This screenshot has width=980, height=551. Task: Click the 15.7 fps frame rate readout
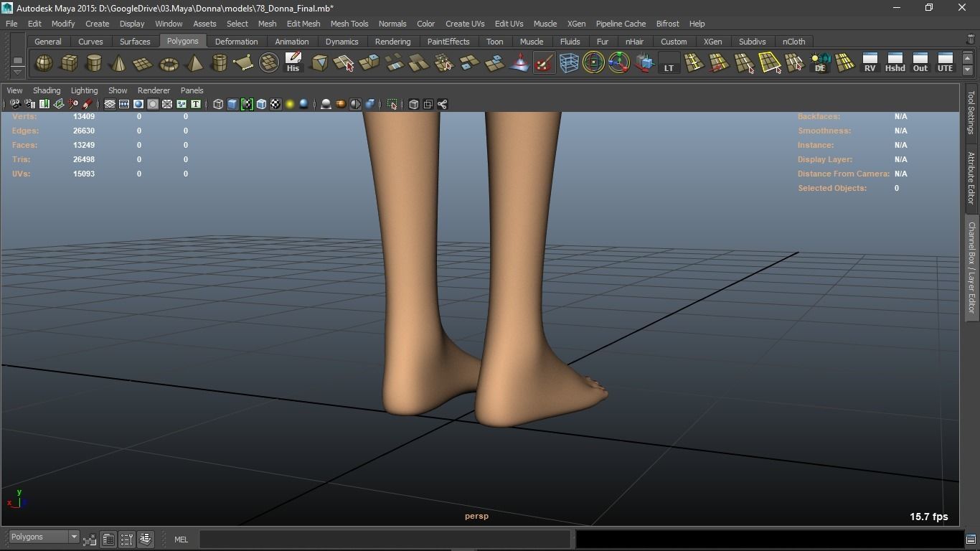pyautogui.click(x=928, y=517)
